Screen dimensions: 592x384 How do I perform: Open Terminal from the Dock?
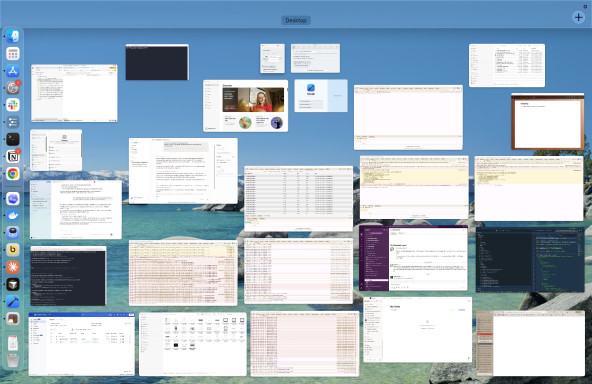[x=13, y=139]
